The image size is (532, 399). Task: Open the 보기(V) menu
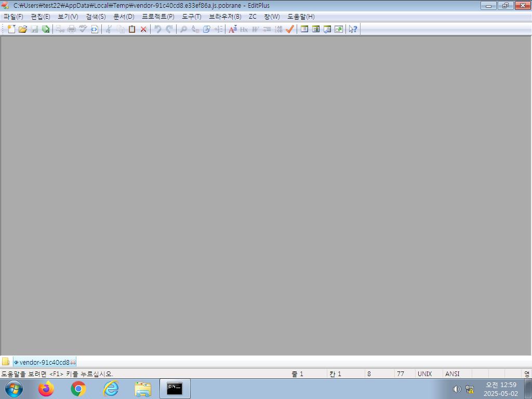point(68,17)
